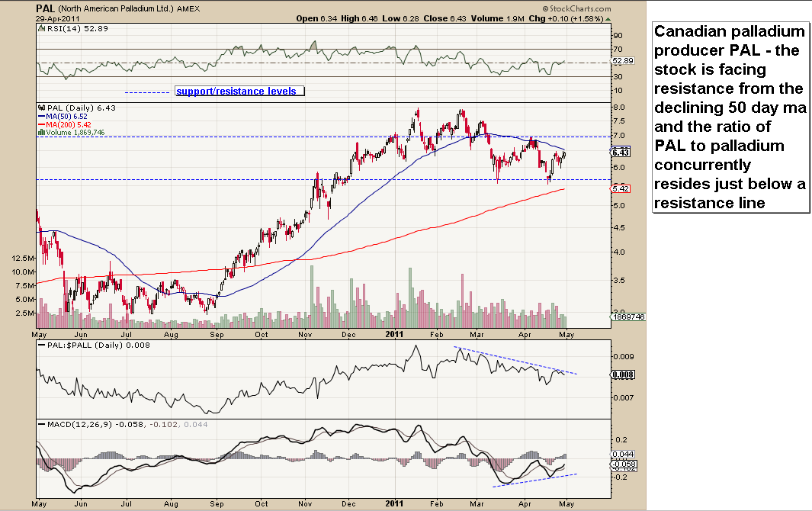Click the 'PAL (Daily) 6.43' legend entry

pyautogui.click(x=82, y=108)
